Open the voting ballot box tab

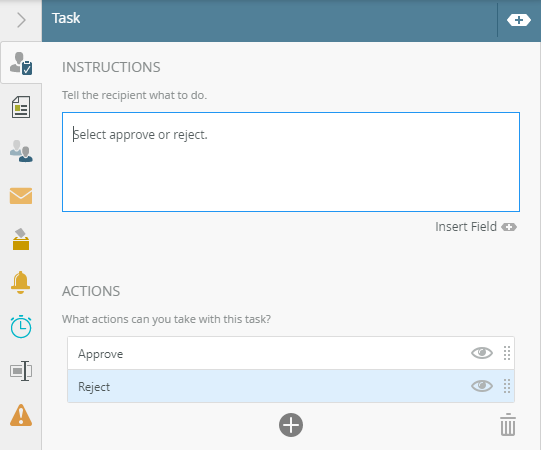tap(21, 239)
